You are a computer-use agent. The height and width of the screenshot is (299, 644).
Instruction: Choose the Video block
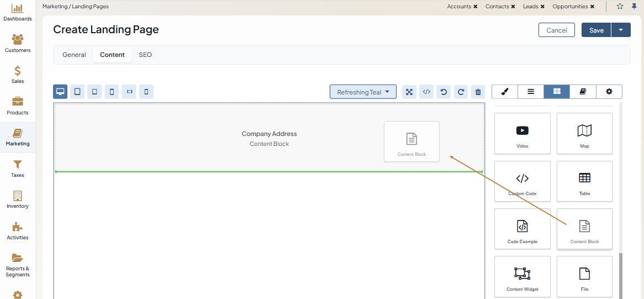(x=522, y=134)
